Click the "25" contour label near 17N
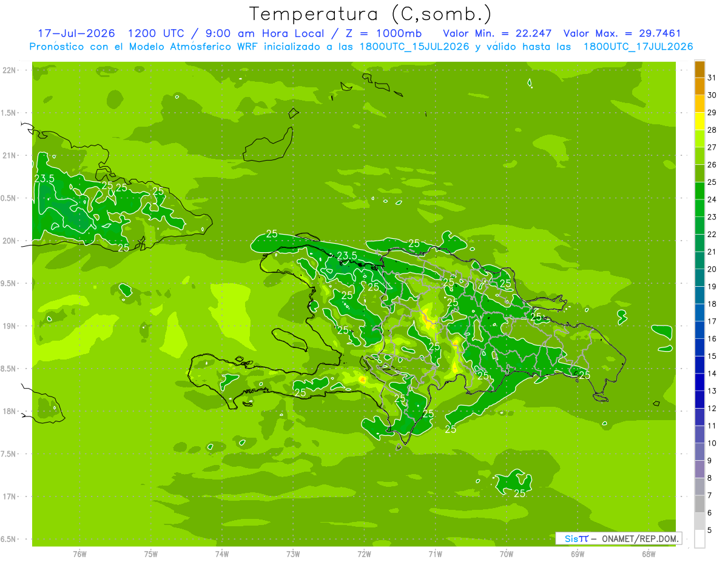This screenshot has width=728, height=562. pos(519,493)
